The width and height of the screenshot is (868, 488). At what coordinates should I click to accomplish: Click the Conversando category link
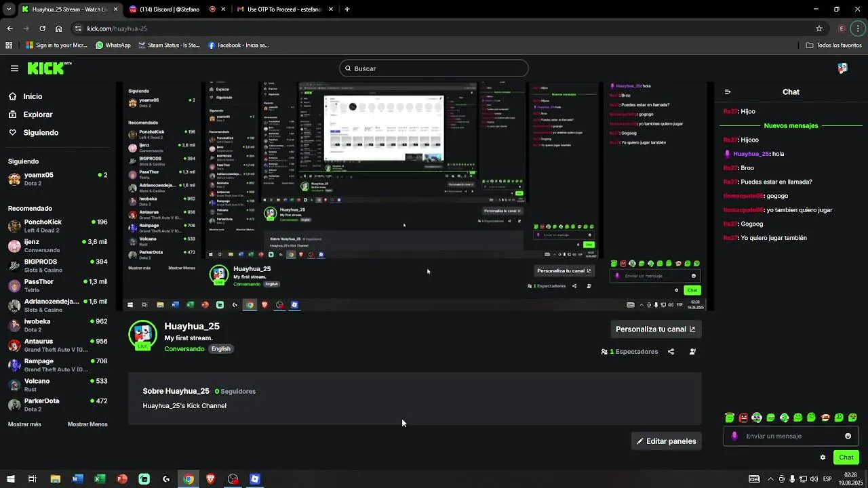click(184, 349)
